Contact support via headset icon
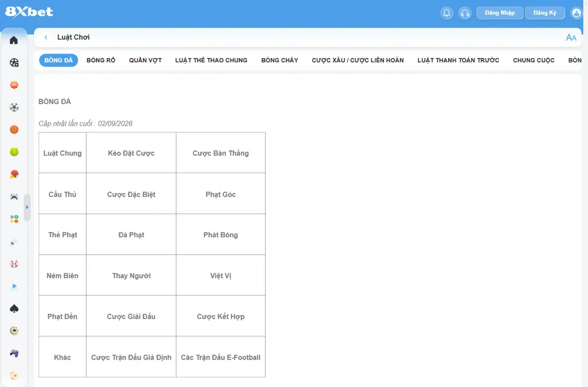 point(465,13)
